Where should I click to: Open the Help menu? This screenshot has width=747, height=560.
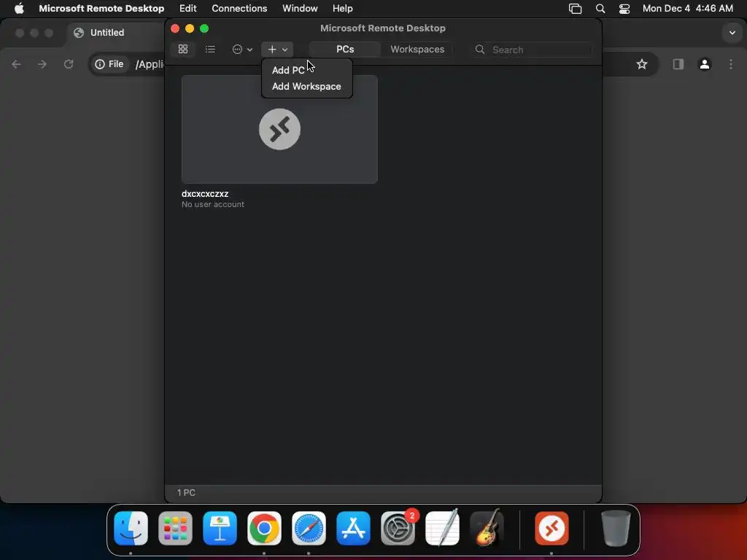click(x=343, y=8)
